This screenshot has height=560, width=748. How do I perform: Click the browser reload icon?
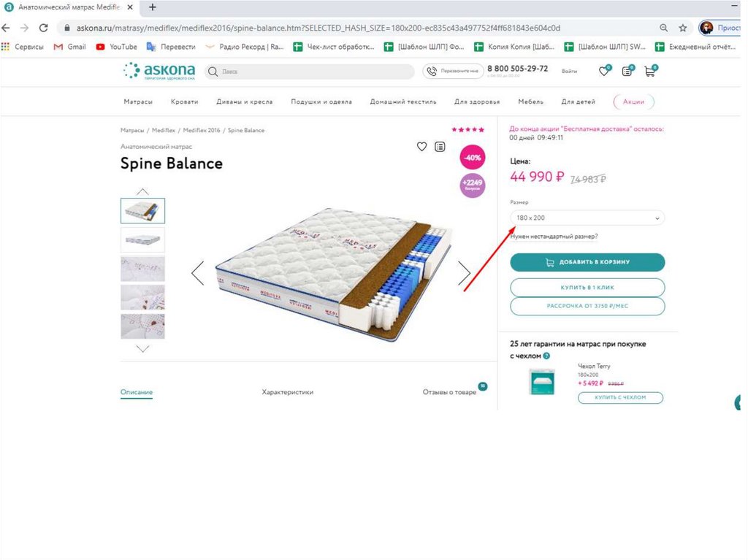43,28
